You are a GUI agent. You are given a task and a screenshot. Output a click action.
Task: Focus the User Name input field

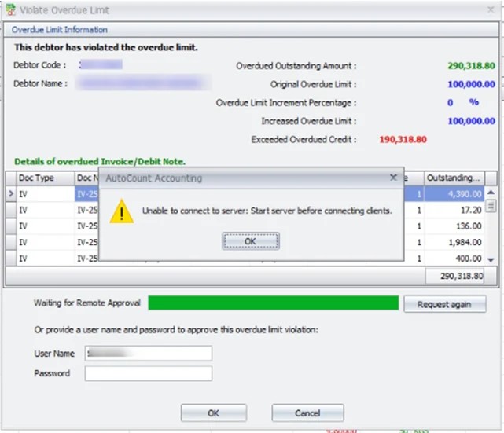[149, 354]
